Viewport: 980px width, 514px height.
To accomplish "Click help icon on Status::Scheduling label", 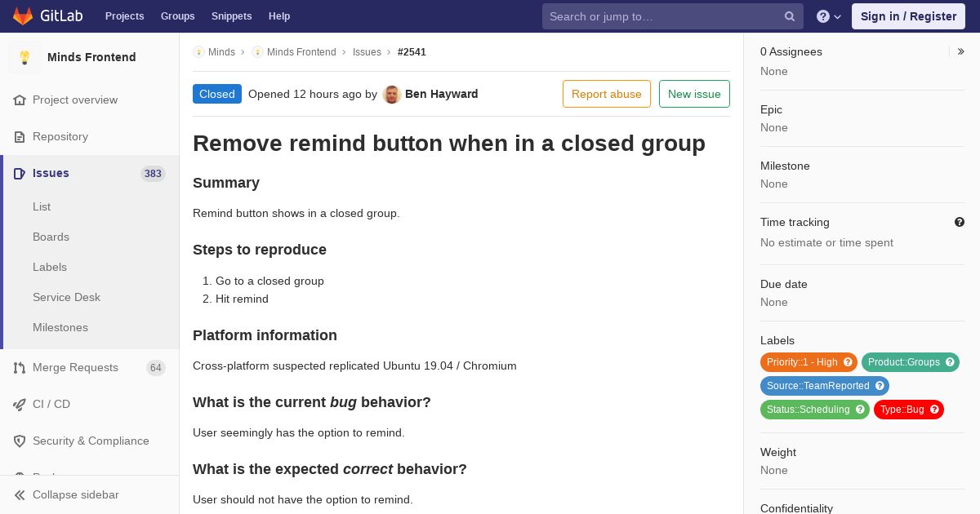I will tap(860, 410).
